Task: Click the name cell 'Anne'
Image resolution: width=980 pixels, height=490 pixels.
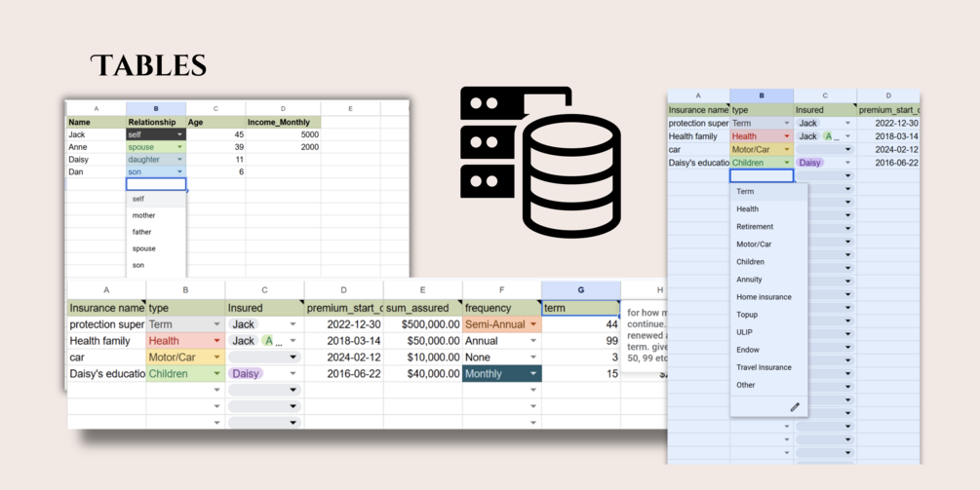Action: click(x=97, y=147)
